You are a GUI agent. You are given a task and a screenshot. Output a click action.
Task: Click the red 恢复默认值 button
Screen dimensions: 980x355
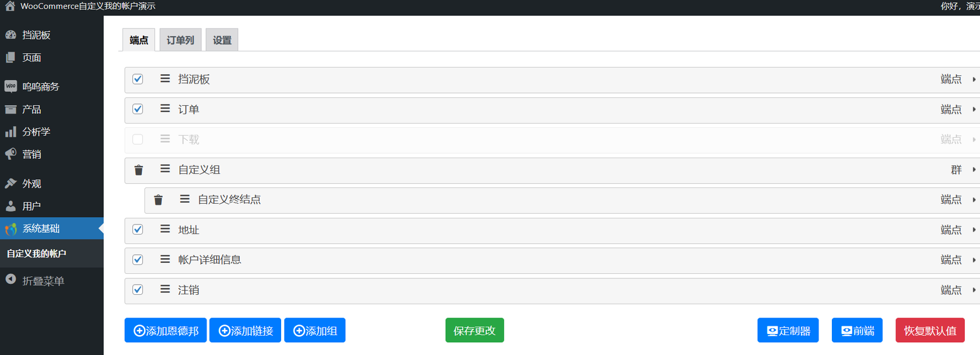click(930, 330)
